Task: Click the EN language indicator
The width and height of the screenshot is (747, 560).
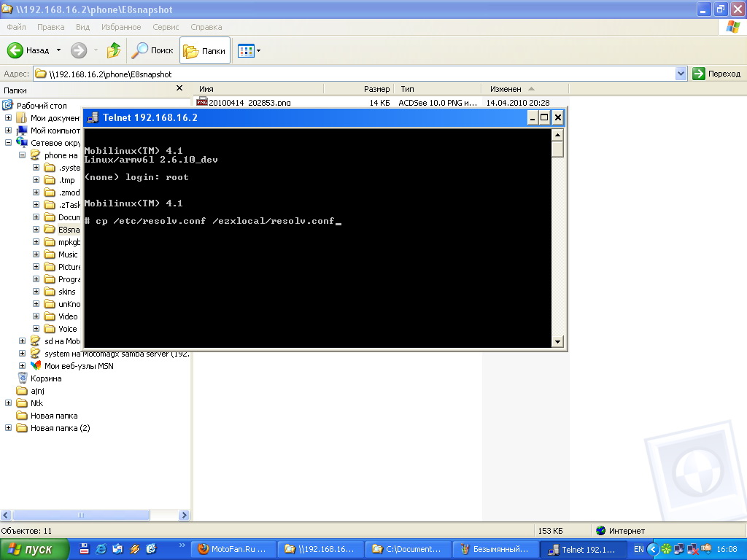Action: click(x=638, y=550)
